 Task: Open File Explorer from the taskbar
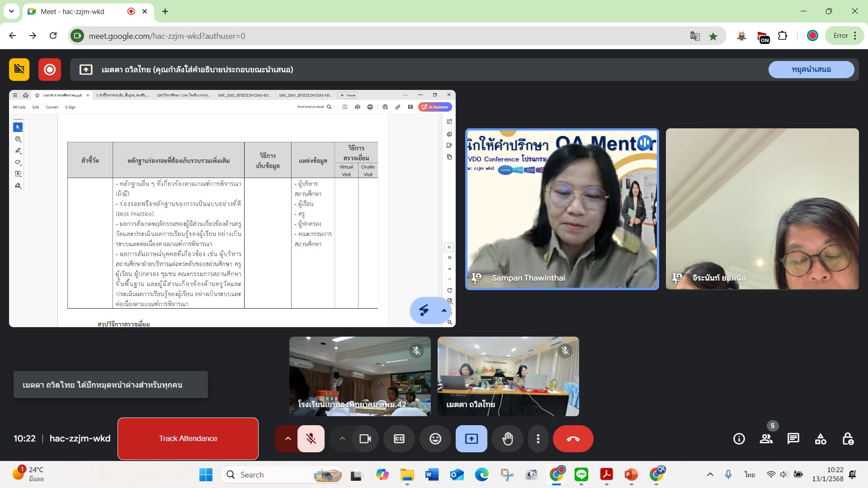tap(407, 474)
